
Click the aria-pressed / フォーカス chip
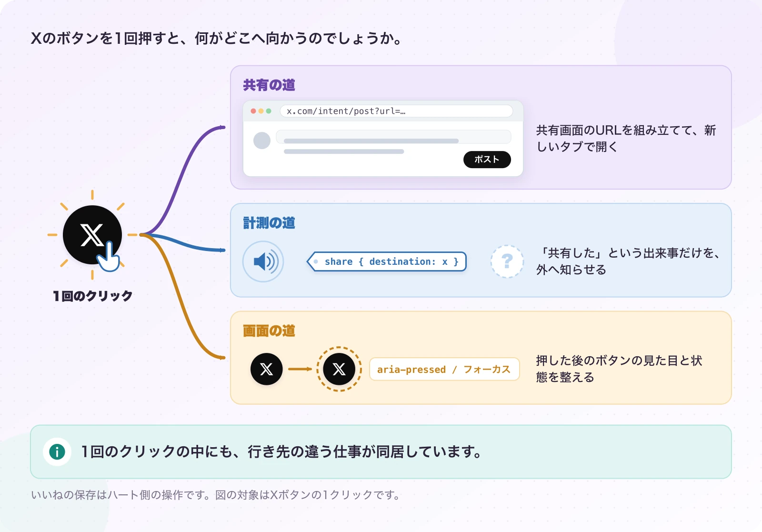[x=444, y=369]
